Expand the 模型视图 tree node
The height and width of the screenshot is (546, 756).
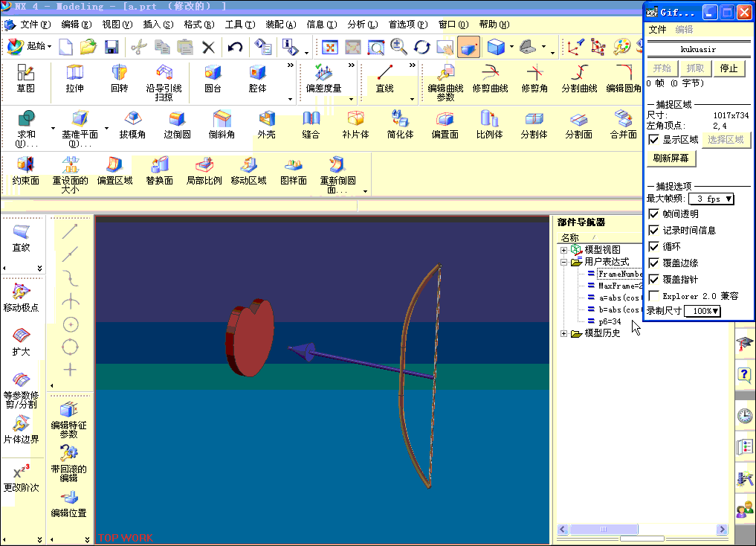pyautogui.click(x=563, y=250)
